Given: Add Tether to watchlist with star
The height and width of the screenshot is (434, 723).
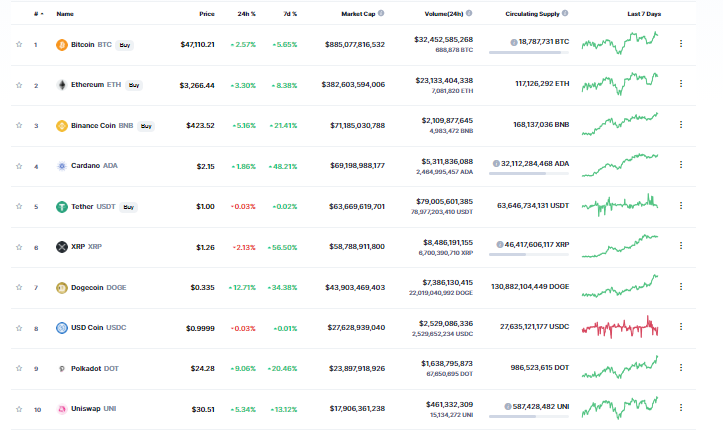Looking at the screenshot, I should [19, 206].
